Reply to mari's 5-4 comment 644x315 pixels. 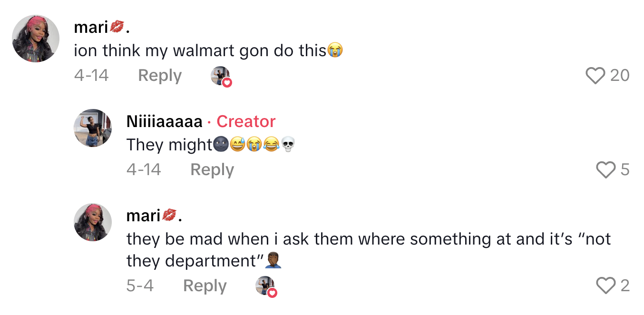(205, 286)
